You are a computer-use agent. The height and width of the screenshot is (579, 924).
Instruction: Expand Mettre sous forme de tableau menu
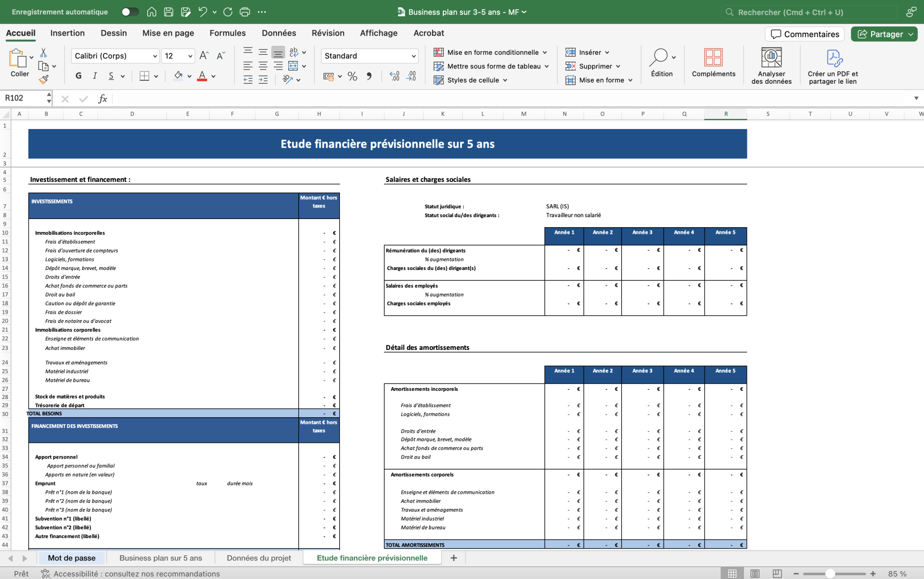pos(491,66)
